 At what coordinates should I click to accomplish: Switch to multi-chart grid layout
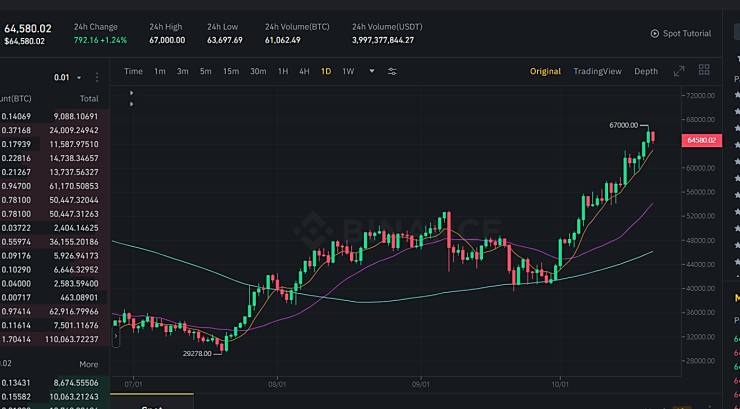click(704, 70)
